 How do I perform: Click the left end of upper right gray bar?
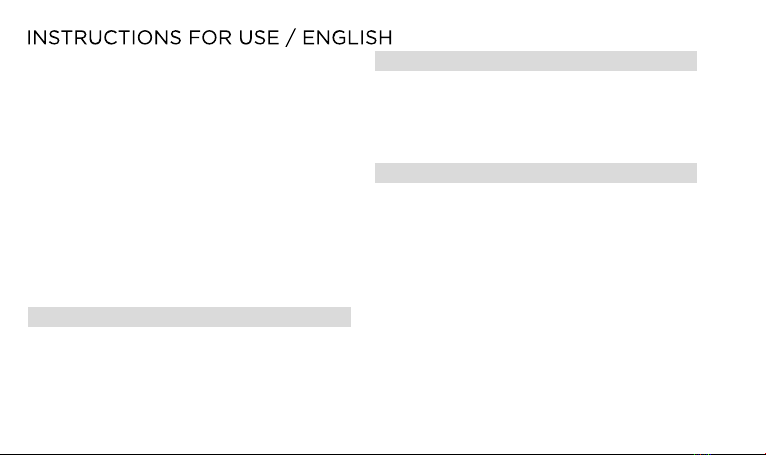[x=378, y=61]
